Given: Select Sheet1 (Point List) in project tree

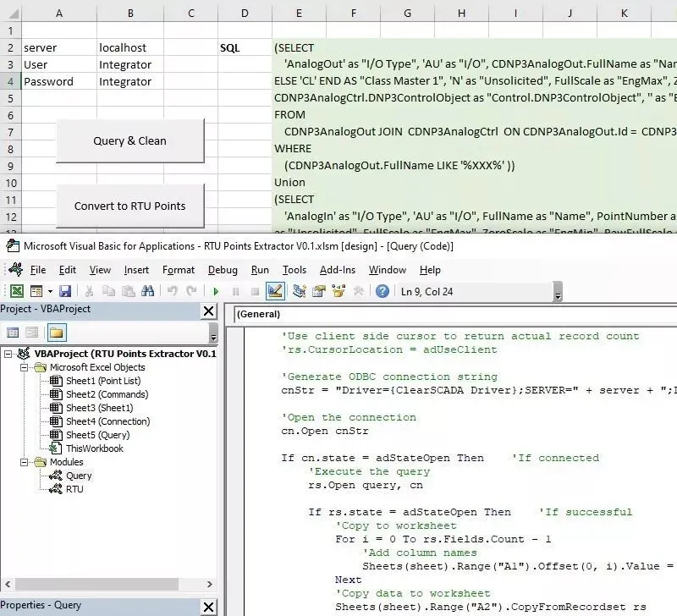Looking at the screenshot, I should click(x=102, y=381).
